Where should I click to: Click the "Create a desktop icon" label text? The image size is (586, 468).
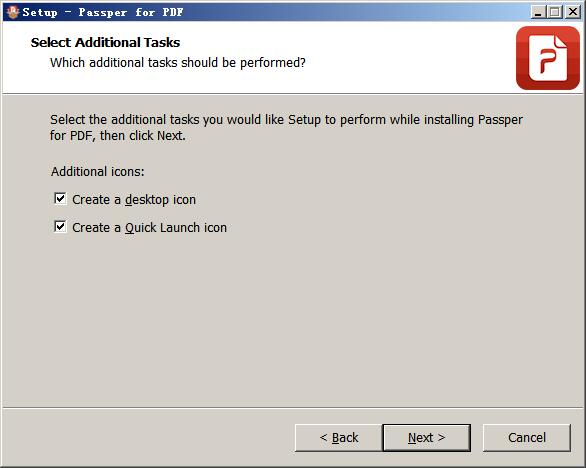[x=134, y=200]
